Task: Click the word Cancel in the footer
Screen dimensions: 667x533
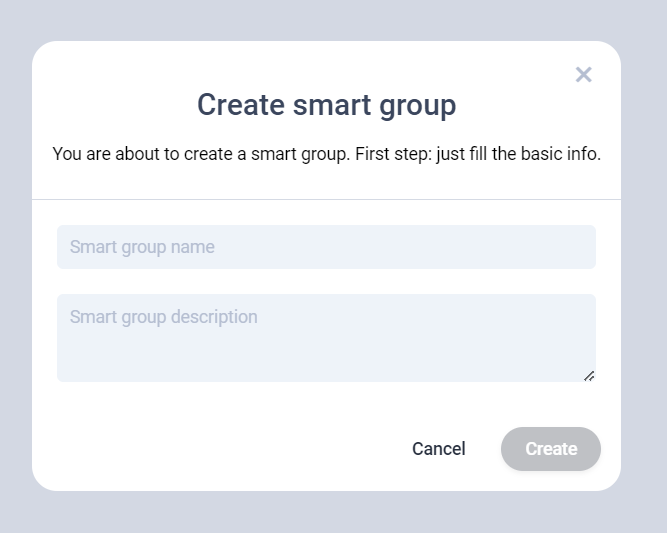Action: 438,449
